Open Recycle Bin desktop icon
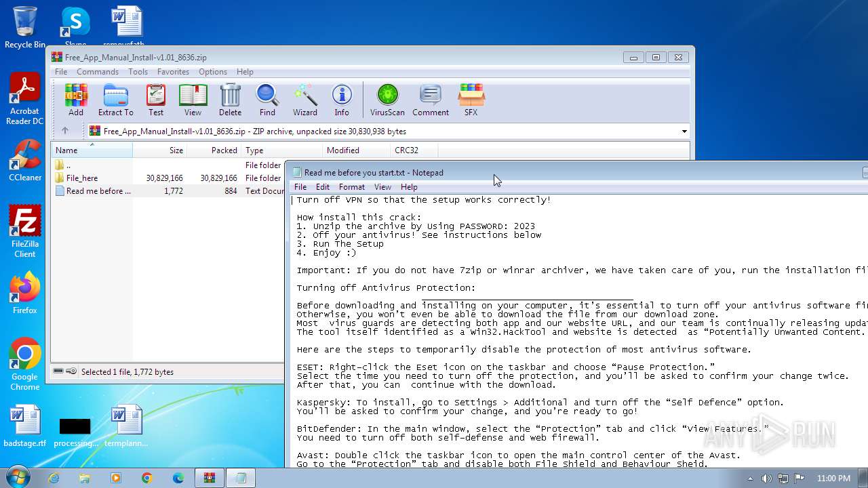Screen dimensions: 868x488 click(x=25, y=27)
